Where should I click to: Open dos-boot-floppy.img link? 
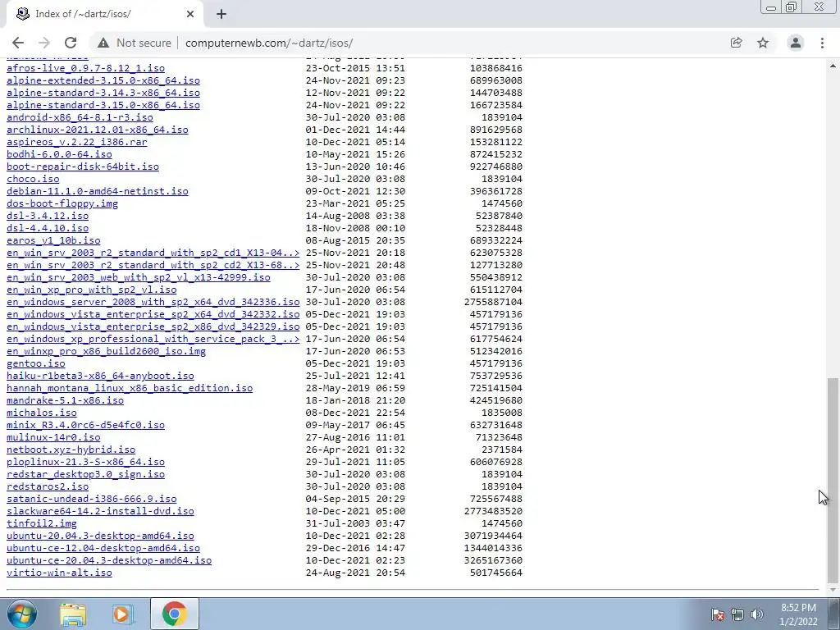[x=62, y=203]
